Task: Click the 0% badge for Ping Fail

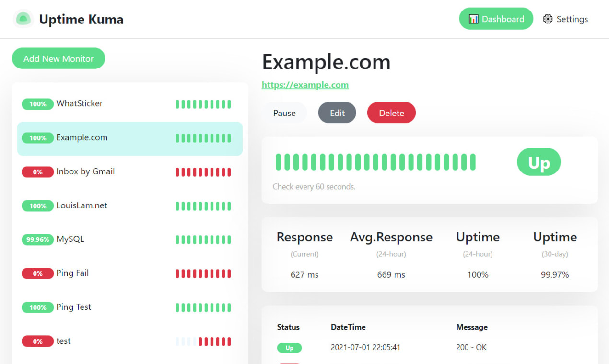Action: click(37, 273)
